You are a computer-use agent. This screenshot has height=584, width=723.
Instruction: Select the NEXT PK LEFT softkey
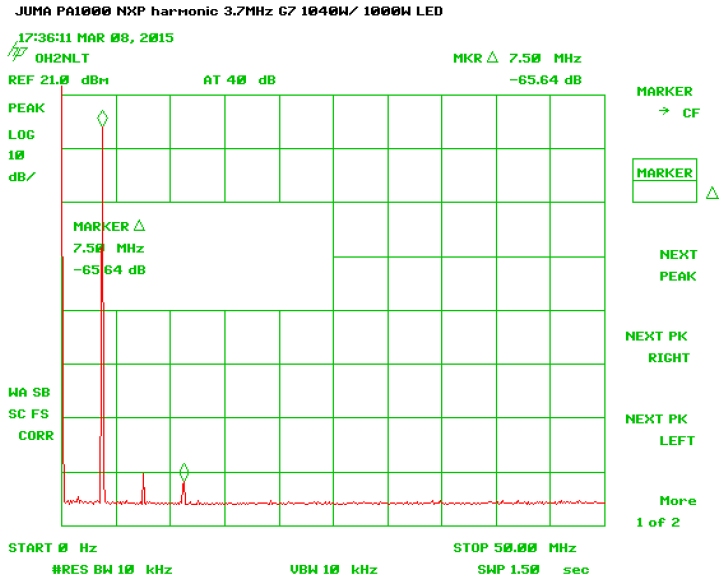pos(660,430)
